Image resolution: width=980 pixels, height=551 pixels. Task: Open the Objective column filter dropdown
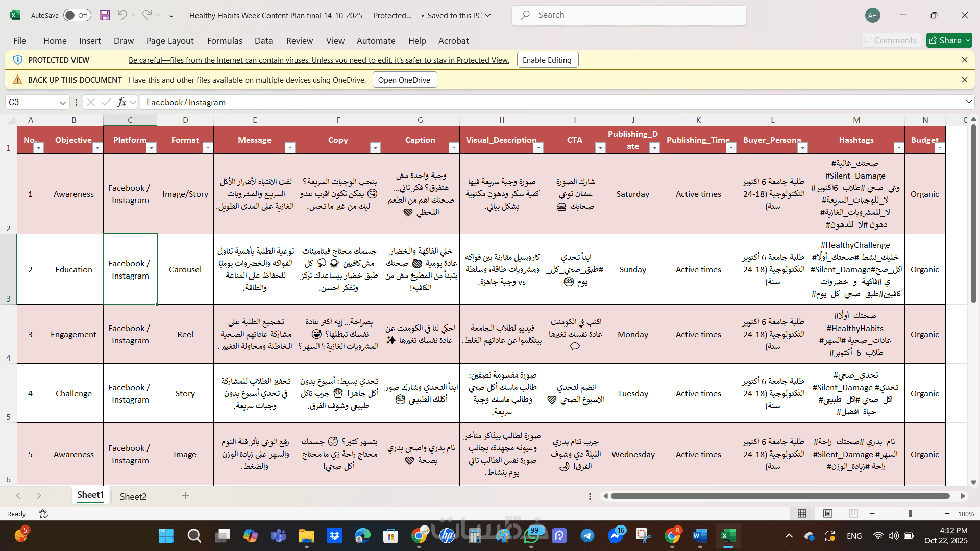[x=97, y=148]
